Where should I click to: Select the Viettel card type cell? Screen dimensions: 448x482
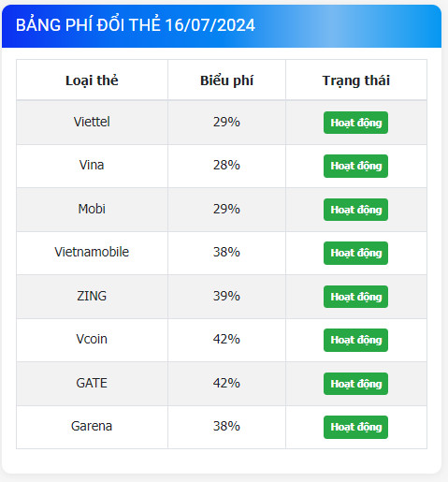(x=92, y=122)
